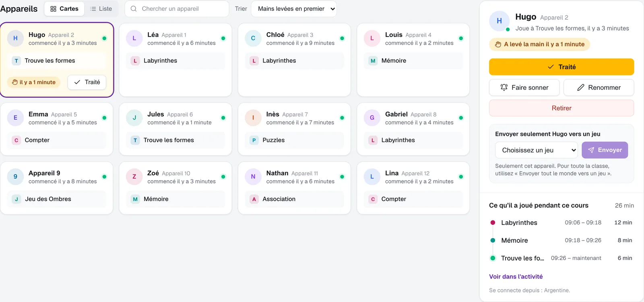This screenshot has width=644, height=302.
Task: Open the Choisissez un jeu dropdown
Action: (537, 150)
